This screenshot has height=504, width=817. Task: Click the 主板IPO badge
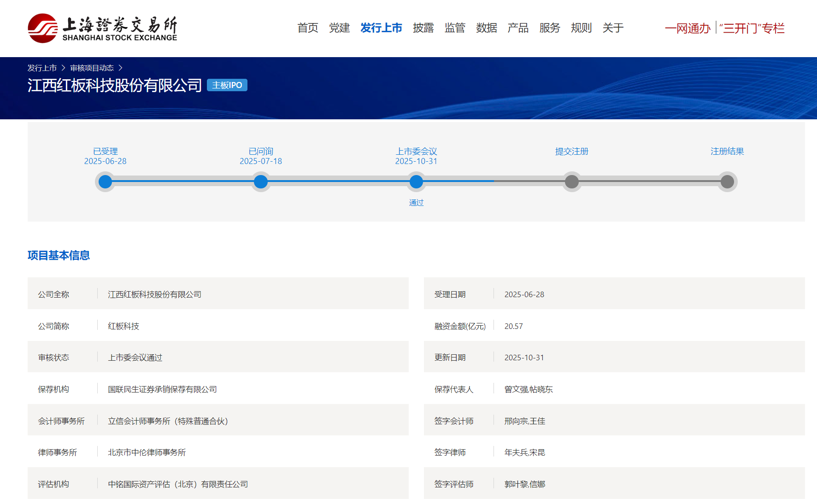(x=227, y=85)
